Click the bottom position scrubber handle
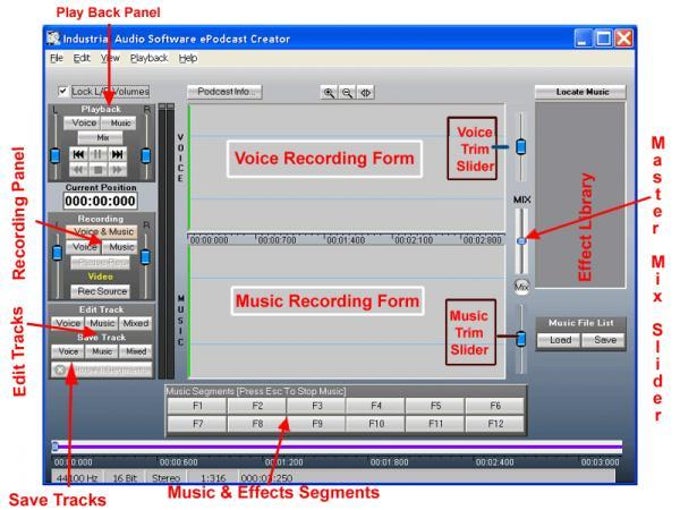 55,446
